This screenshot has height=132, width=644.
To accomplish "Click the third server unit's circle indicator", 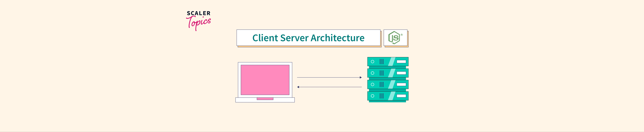I will [372, 84].
